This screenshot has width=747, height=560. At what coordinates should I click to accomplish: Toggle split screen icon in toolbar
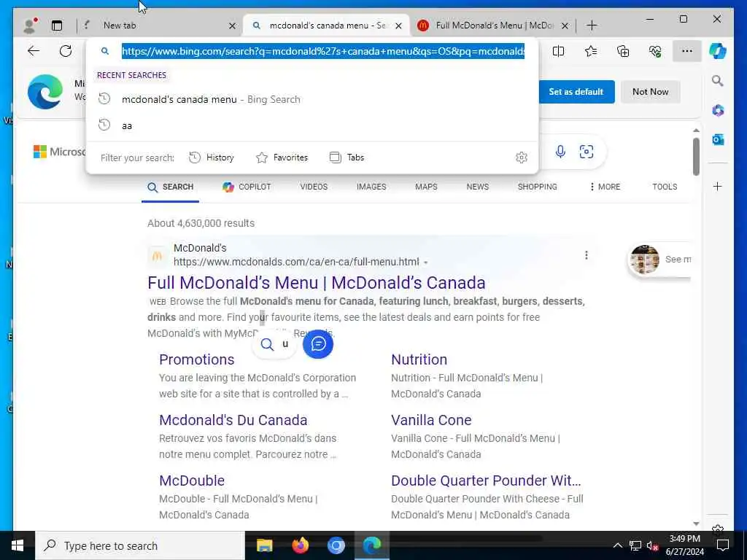[x=558, y=51]
